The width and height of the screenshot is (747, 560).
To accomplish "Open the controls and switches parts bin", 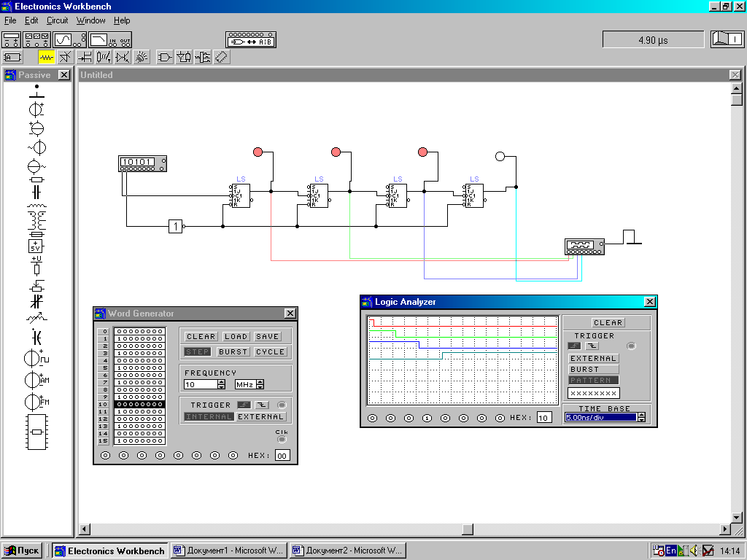I will coord(104,58).
